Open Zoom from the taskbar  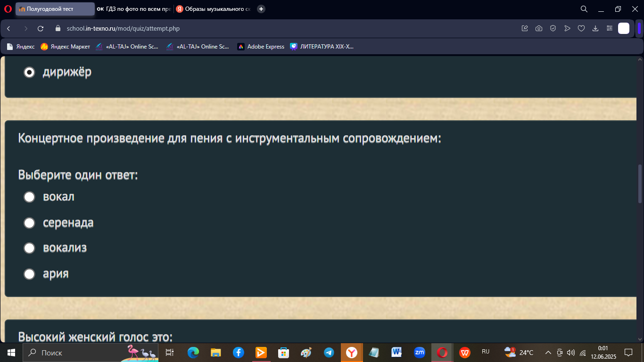pyautogui.click(x=419, y=353)
